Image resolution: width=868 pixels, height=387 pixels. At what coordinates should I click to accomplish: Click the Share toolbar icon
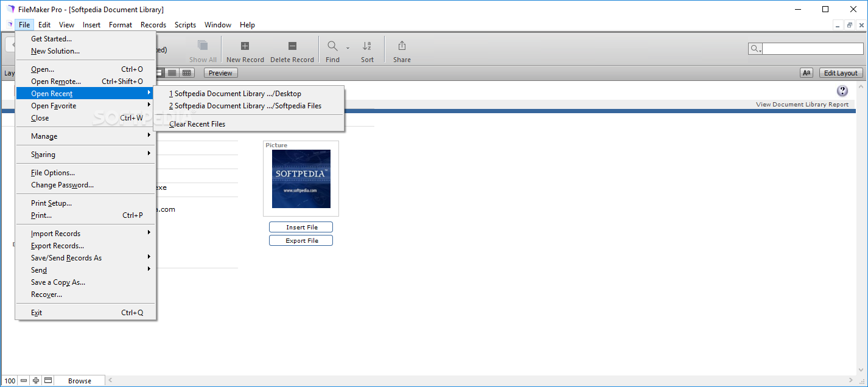click(402, 46)
